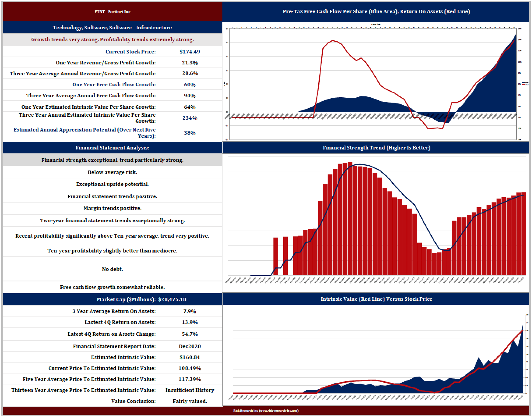Click the Financial Statement Analysis section header
This screenshot has width=532, height=416.
tap(112, 148)
